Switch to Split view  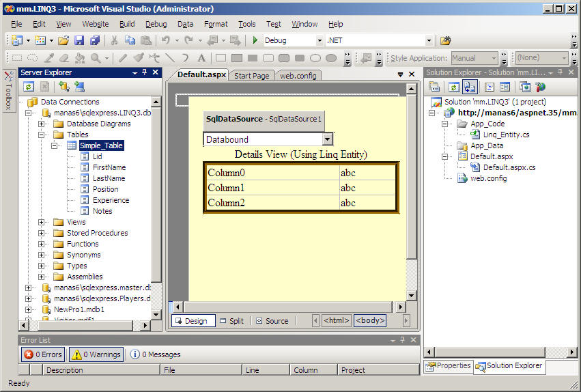(232, 321)
